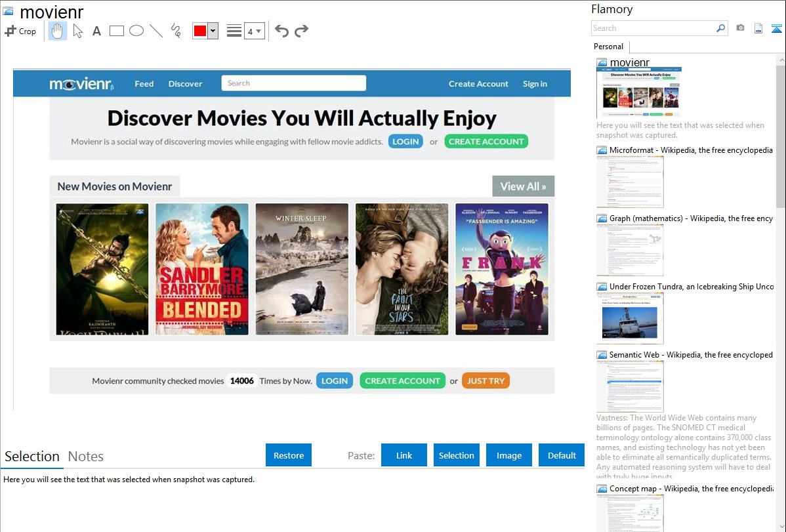This screenshot has width=786, height=532.
Task: Open the Microformat Wikipedia snapshot thumbnail
Action: [630, 182]
